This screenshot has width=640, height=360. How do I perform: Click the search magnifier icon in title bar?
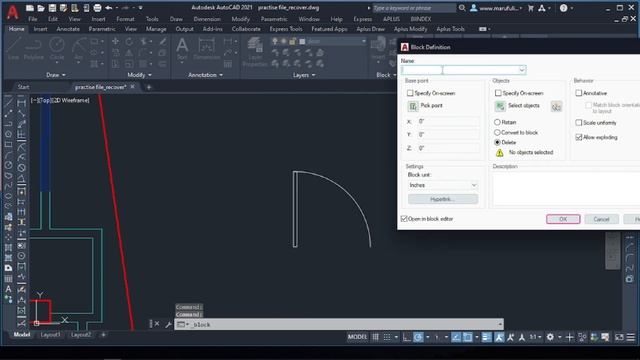point(462,8)
